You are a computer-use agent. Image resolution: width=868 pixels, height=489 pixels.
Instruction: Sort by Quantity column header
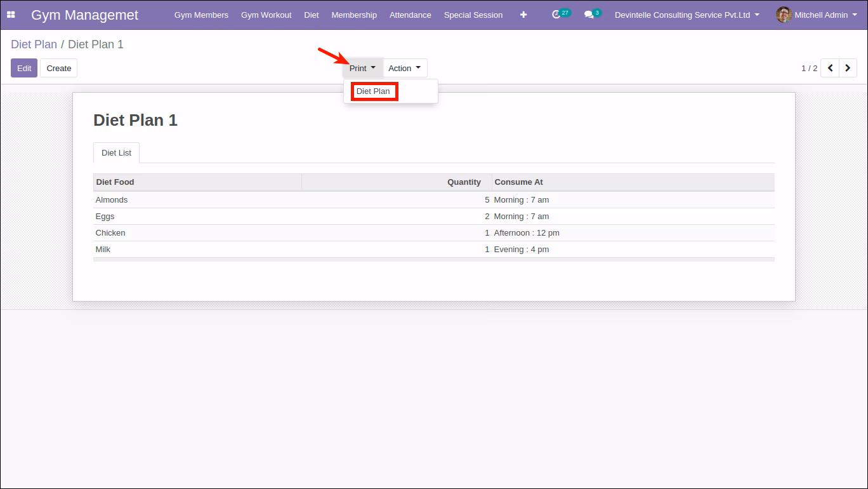(397, 182)
